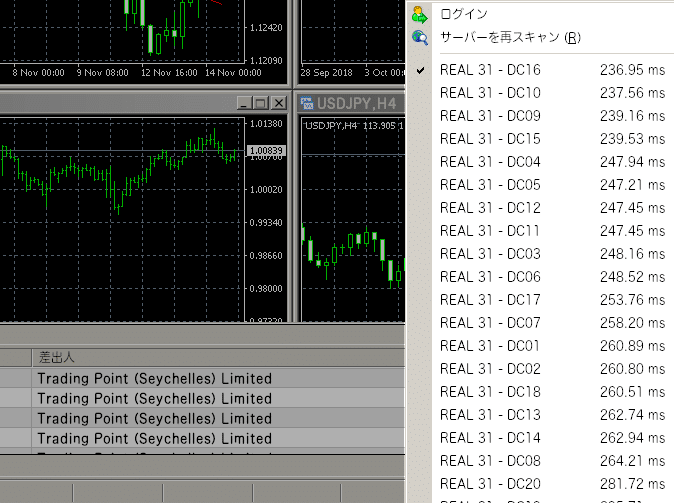Close the left chart window
This screenshot has height=503, width=674.
pyautogui.click(x=279, y=103)
